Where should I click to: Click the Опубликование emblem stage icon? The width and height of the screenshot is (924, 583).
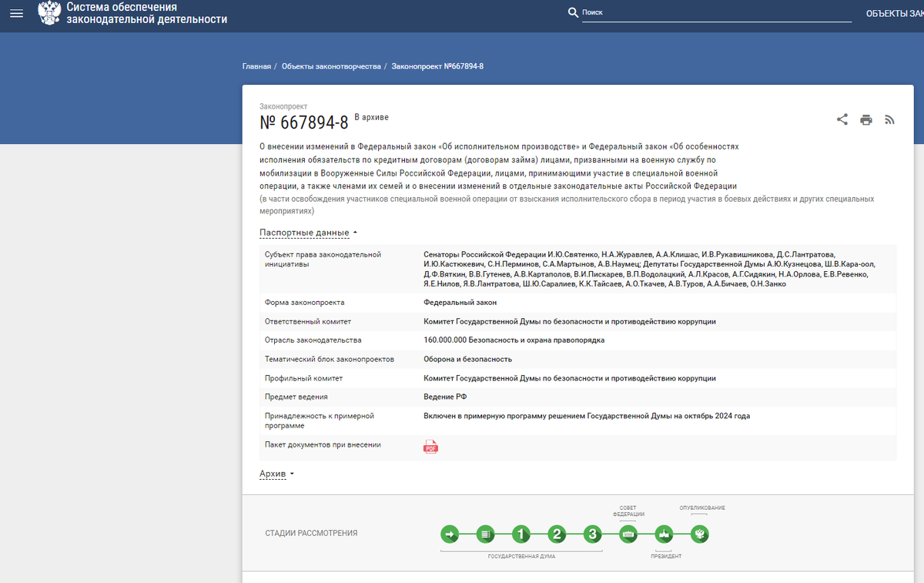[699, 534]
